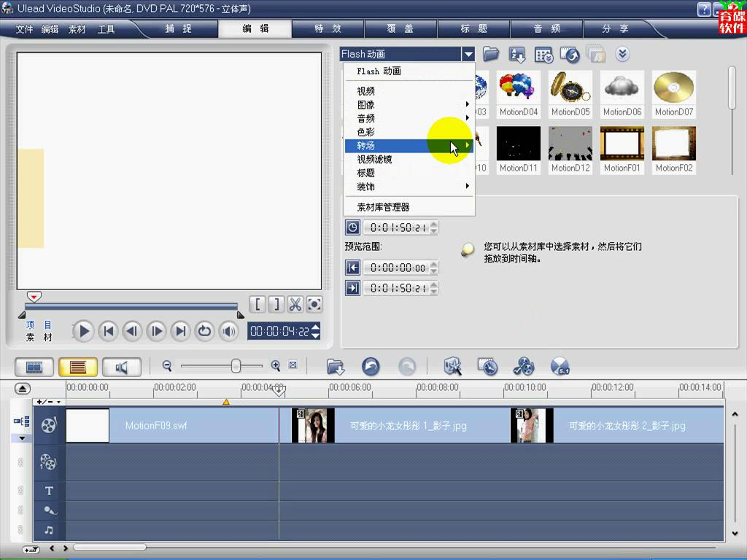Fit project in timeline window

point(293,365)
